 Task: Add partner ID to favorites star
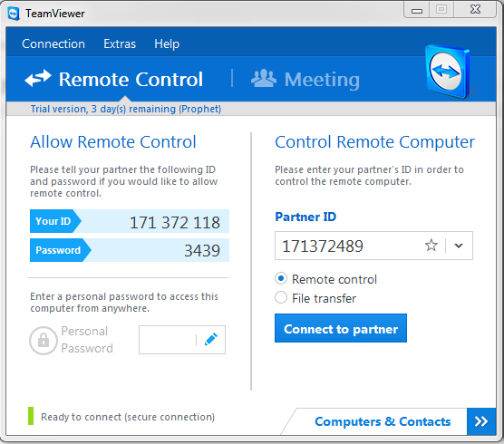431,246
